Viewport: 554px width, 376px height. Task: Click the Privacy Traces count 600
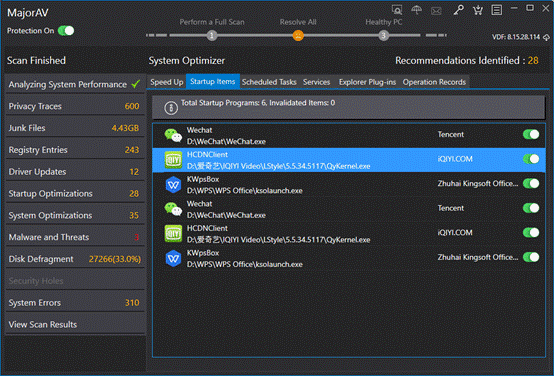[132, 106]
